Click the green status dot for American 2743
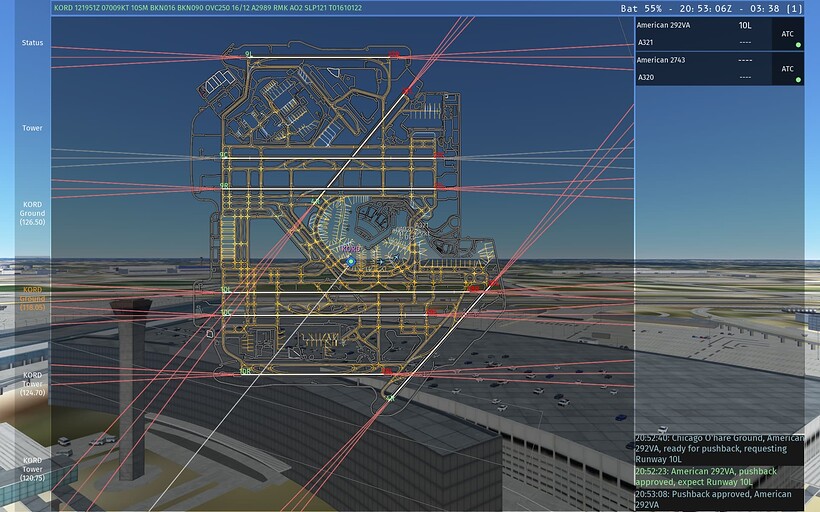Viewport: 820px width, 512px height. pos(798,80)
